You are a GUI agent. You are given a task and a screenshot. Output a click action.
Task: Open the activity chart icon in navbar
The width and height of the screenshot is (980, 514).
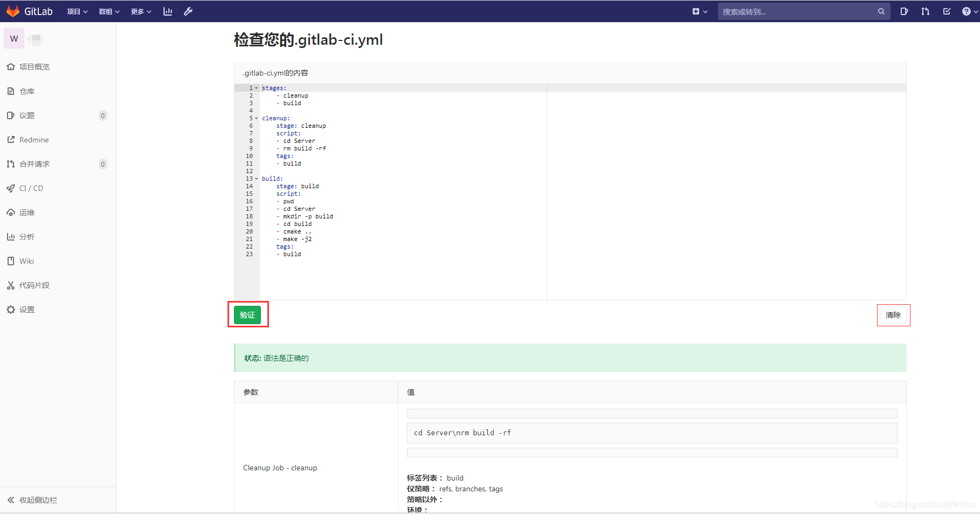(x=168, y=11)
